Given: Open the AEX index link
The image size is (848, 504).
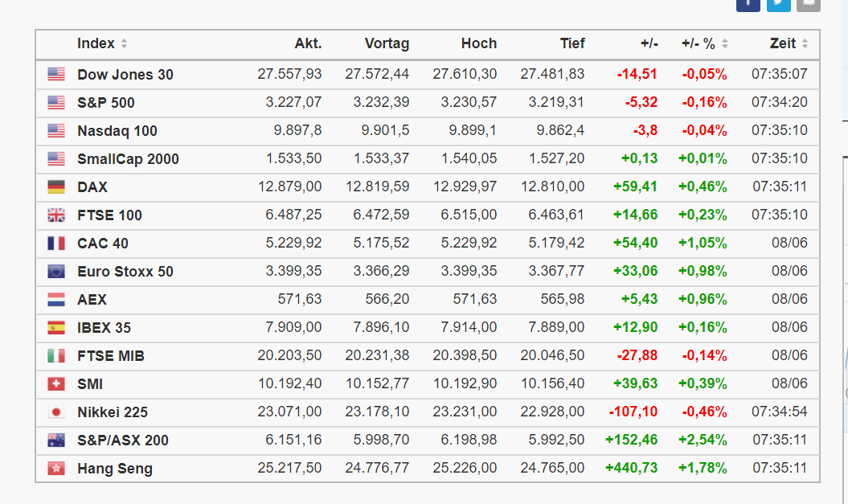Looking at the screenshot, I should (x=92, y=300).
